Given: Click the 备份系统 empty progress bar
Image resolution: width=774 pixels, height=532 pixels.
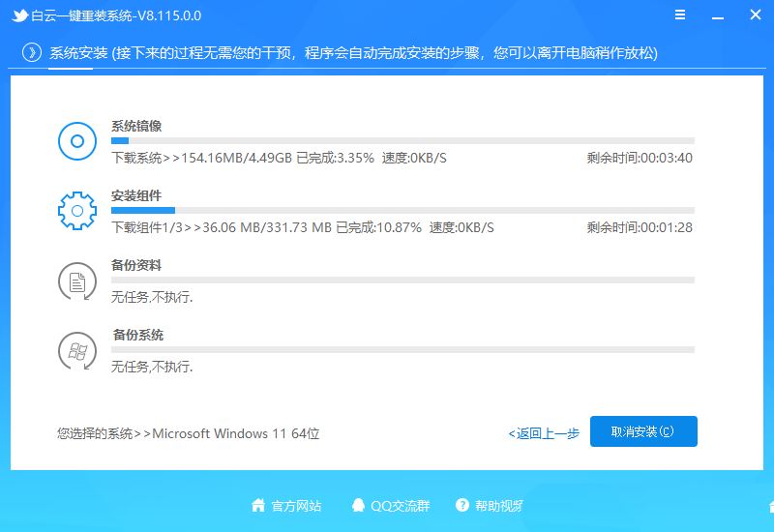Looking at the screenshot, I should click(x=402, y=349).
